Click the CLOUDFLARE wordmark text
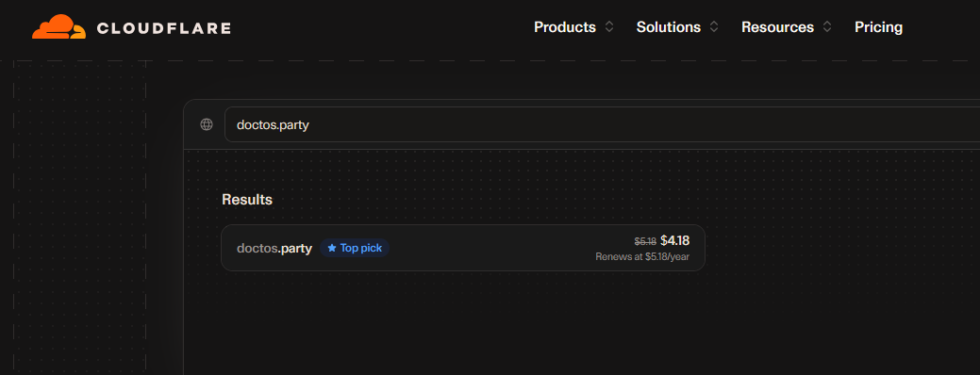 coord(164,28)
